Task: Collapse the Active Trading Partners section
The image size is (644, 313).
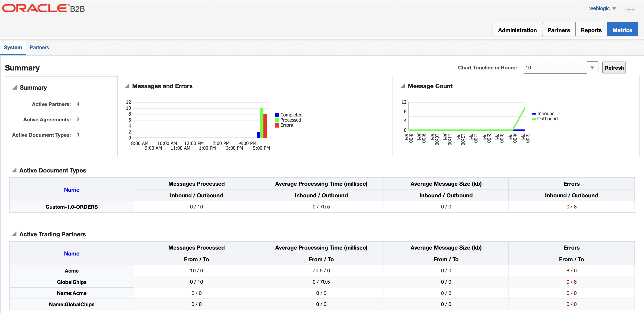Action: coord(14,234)
